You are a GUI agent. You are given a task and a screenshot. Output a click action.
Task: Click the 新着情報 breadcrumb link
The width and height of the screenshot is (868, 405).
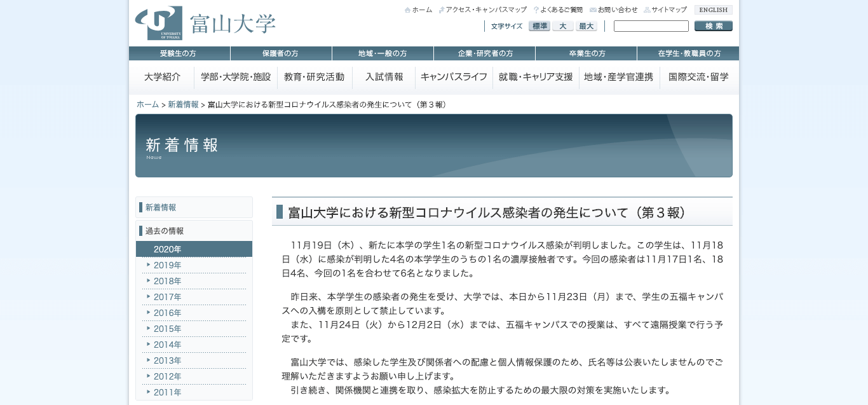[183, 104]
